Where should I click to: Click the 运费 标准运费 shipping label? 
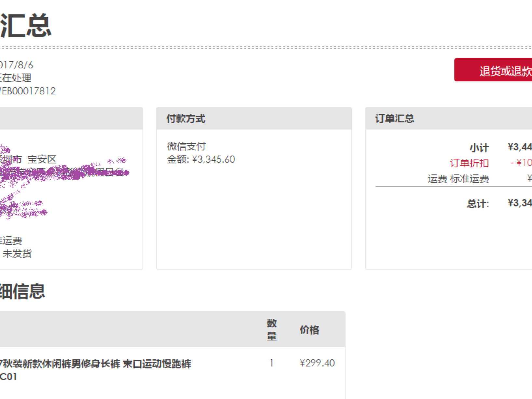458,179
